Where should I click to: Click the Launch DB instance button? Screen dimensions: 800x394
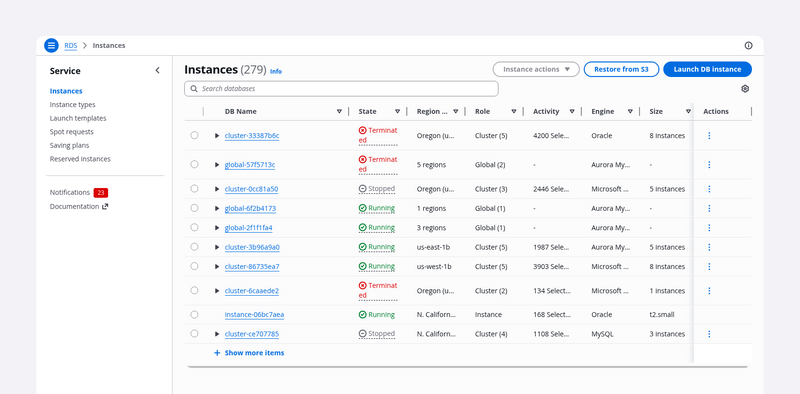coord(707,69)
